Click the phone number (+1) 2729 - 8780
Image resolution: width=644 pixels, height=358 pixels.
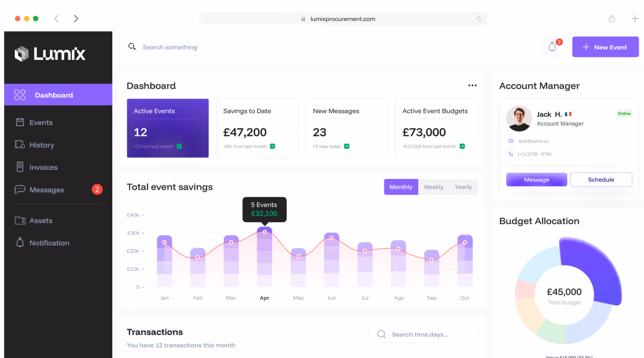point(534,154)
